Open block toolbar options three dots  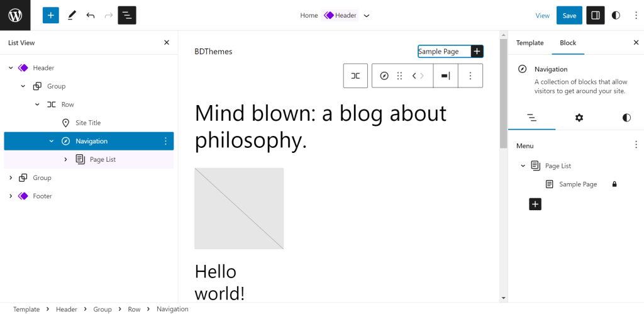coord(470,76)
